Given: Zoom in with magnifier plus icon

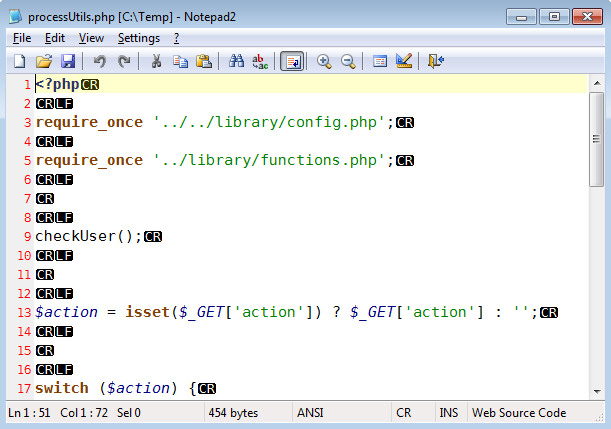Looking at the screenshot, I should coord(324,61).
